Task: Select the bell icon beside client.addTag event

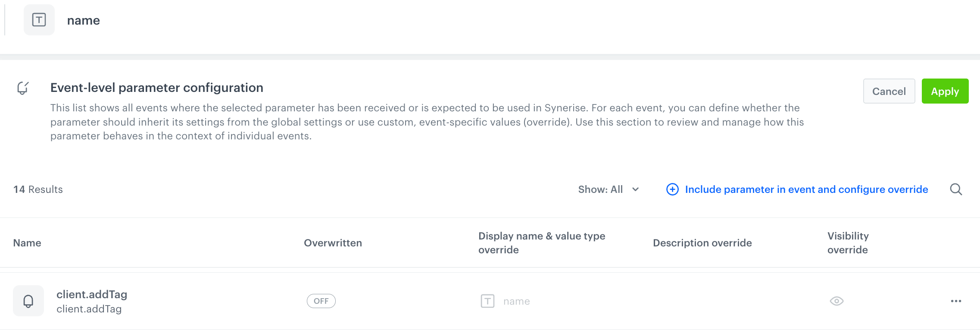Action: click(x=28, y=301)
